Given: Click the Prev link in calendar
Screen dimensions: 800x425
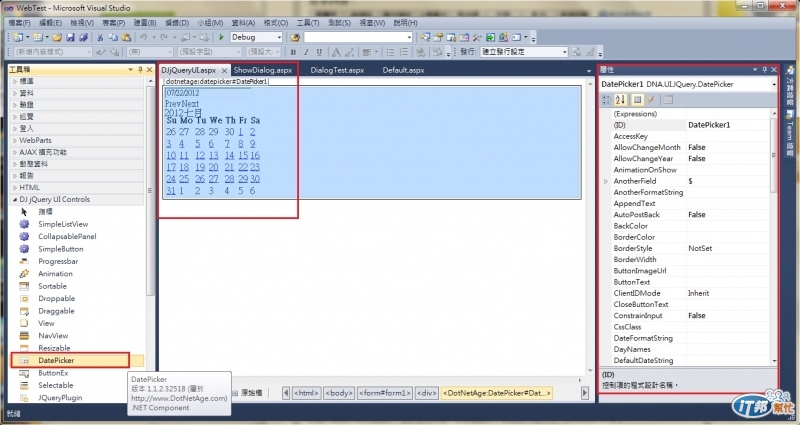Looking at the screenshot, I should [x=173, y=104].
